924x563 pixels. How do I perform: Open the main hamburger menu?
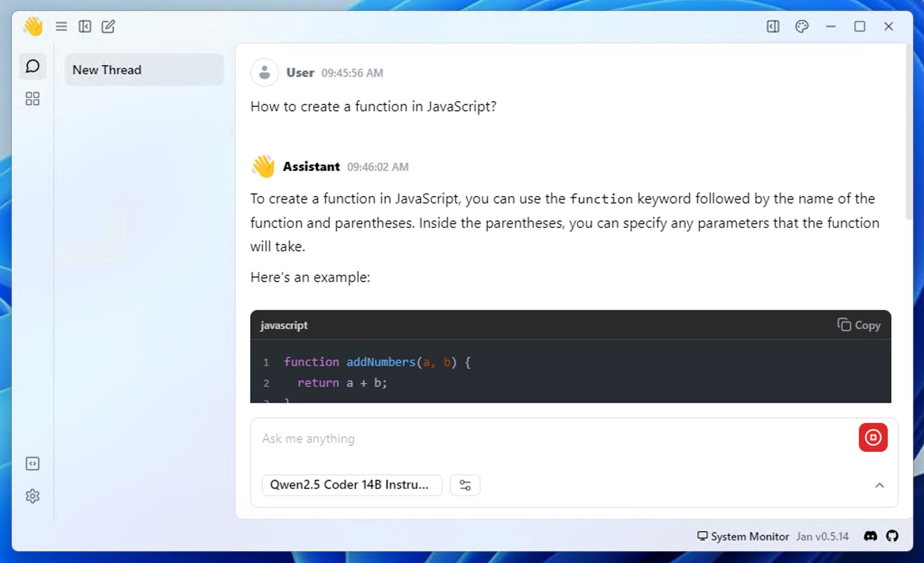click(x=61, y=27)
